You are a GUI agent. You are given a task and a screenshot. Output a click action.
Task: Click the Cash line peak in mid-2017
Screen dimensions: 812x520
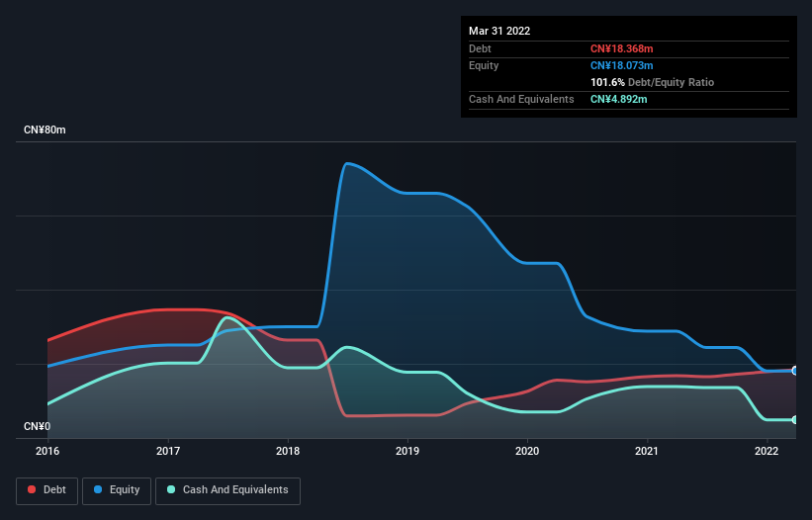(x=226, y=317)
